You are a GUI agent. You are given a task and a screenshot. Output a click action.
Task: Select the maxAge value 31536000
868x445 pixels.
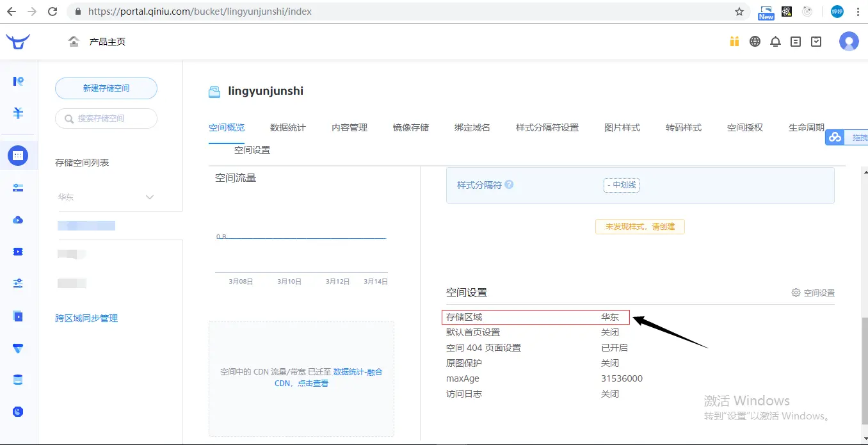[622, 378]
